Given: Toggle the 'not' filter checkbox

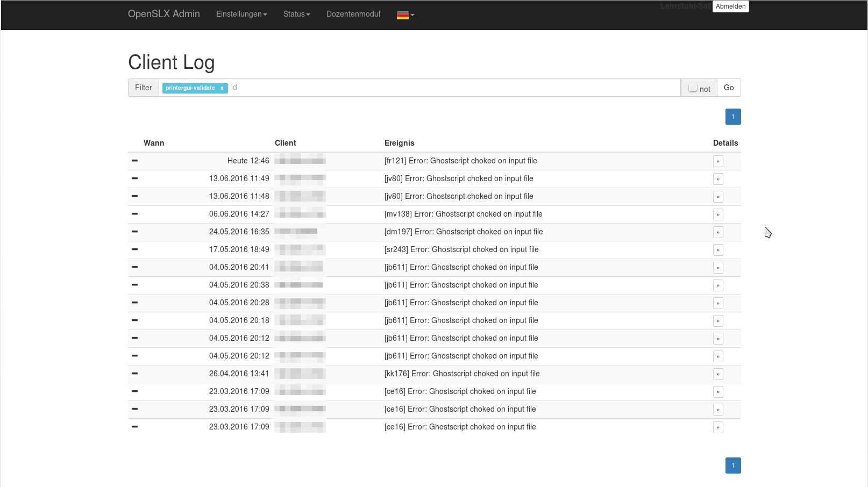Looking at the screenshot, I should coord(693,88).
